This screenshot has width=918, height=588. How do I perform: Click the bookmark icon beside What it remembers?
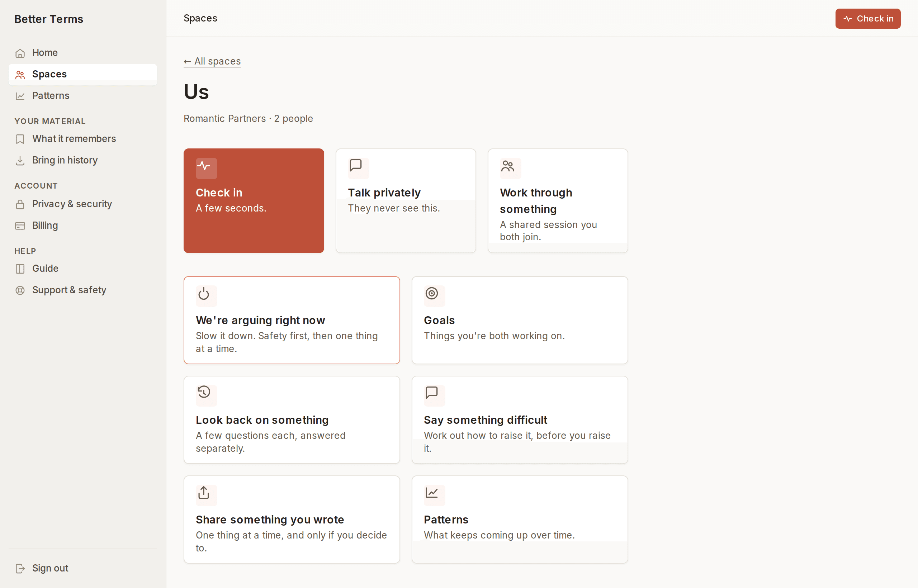pyautogui.click(x=20, y=139)
